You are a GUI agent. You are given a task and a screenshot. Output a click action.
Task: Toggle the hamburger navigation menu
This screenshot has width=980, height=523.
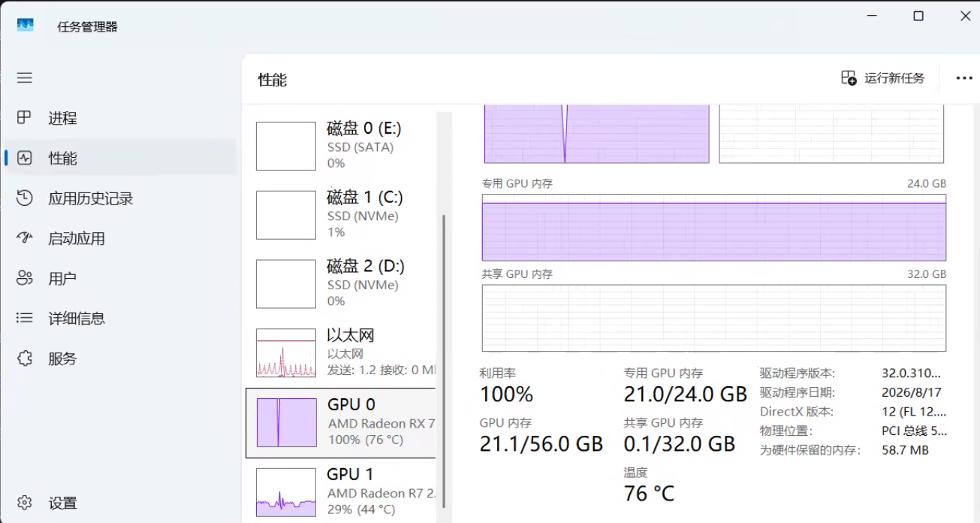(x=25, y=78)
